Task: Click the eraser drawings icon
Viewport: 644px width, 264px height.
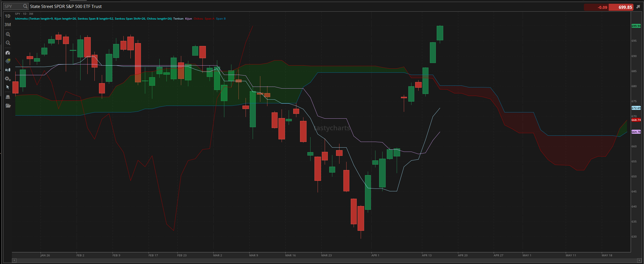Action: point(8,97)
